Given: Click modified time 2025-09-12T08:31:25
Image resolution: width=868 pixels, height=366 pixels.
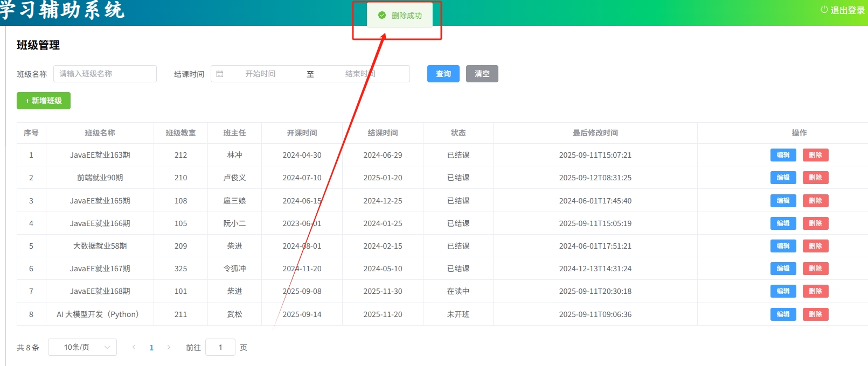Looking at the screenshot, I should tap(595, 178).
